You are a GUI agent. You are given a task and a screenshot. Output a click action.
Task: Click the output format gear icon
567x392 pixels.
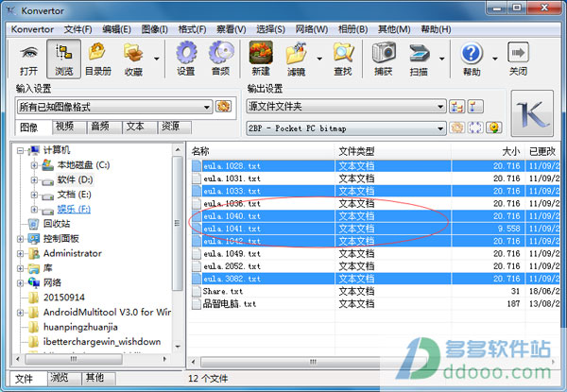coord(457,128)
